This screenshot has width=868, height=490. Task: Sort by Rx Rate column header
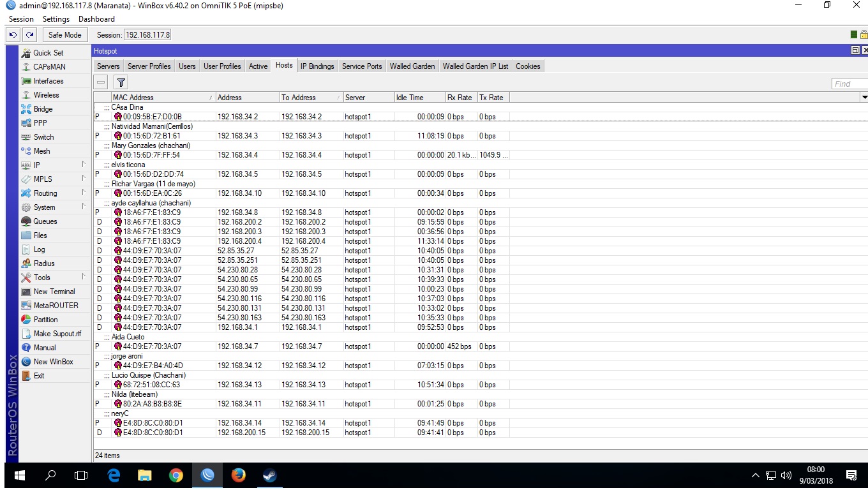pyautogui.click(x=461, y=98)
